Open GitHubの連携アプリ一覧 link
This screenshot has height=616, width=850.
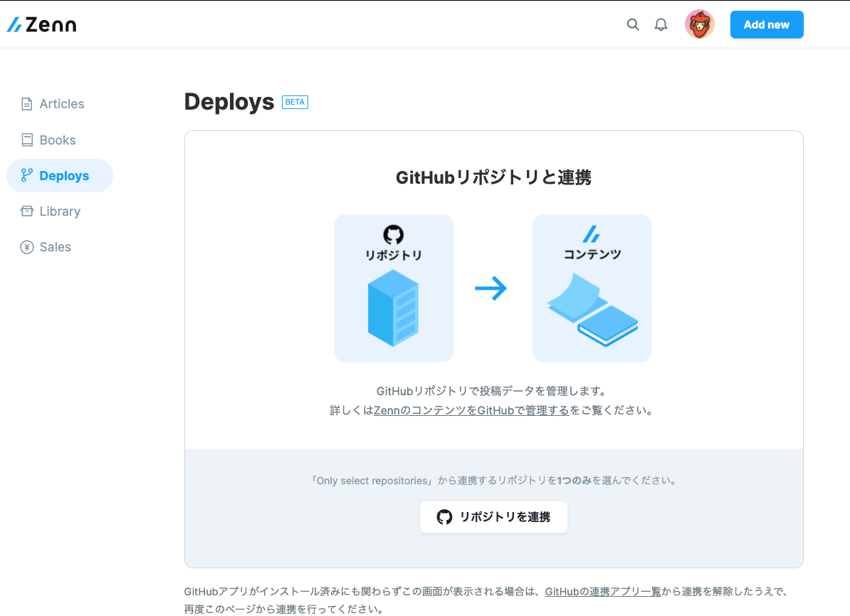tap(603, 592)
